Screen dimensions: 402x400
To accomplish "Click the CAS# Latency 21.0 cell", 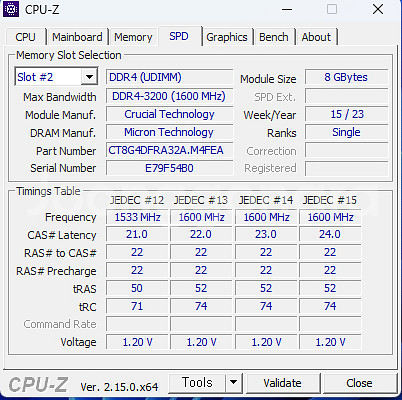I will point(137,234).
